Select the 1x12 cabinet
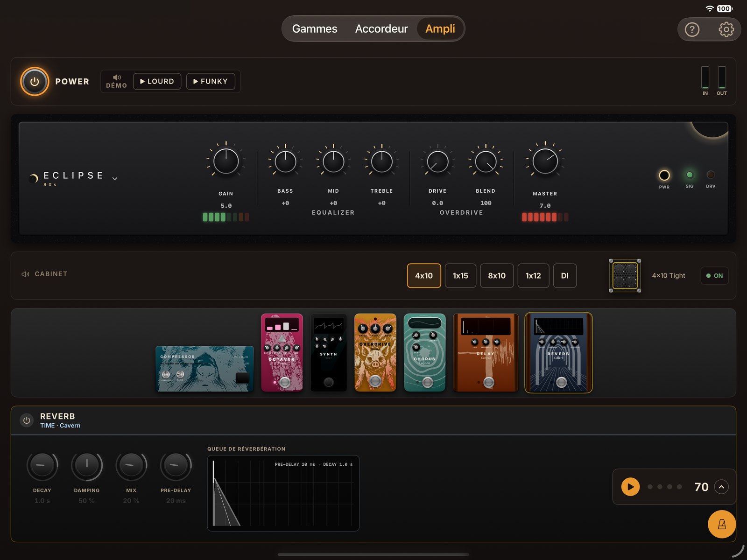The width and height of the screenshot is (747, 560). 533,276
